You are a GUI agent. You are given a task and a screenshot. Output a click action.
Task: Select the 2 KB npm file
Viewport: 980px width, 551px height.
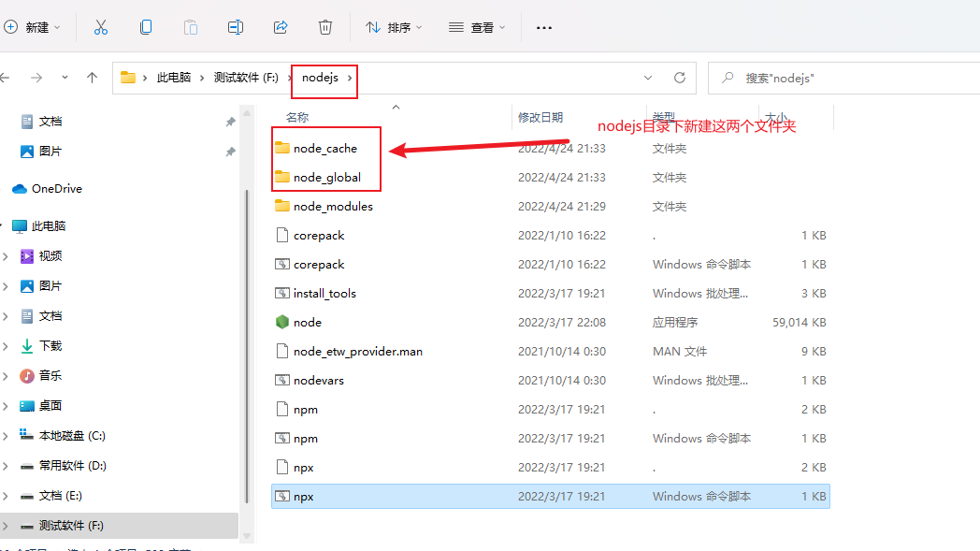click(x=306, y=410)
